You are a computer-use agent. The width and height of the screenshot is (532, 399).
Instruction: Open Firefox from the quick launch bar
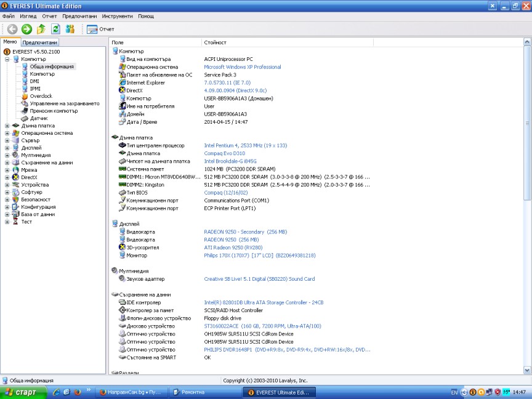(78, 392)
